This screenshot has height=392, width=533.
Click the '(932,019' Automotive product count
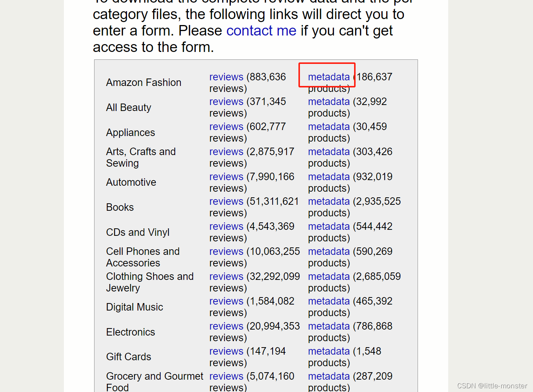coord(373,177)
